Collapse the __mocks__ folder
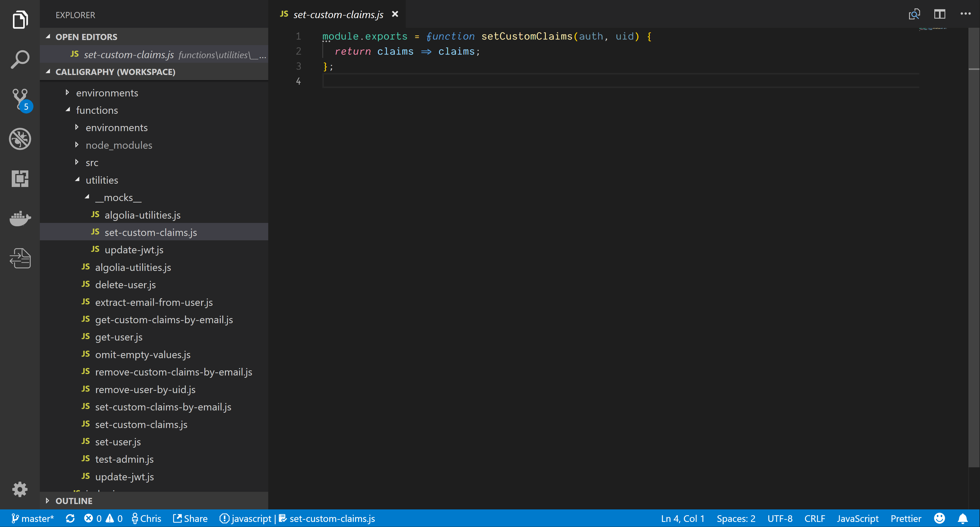This screenshot has height=527, width=980. [x=154, y=198]
